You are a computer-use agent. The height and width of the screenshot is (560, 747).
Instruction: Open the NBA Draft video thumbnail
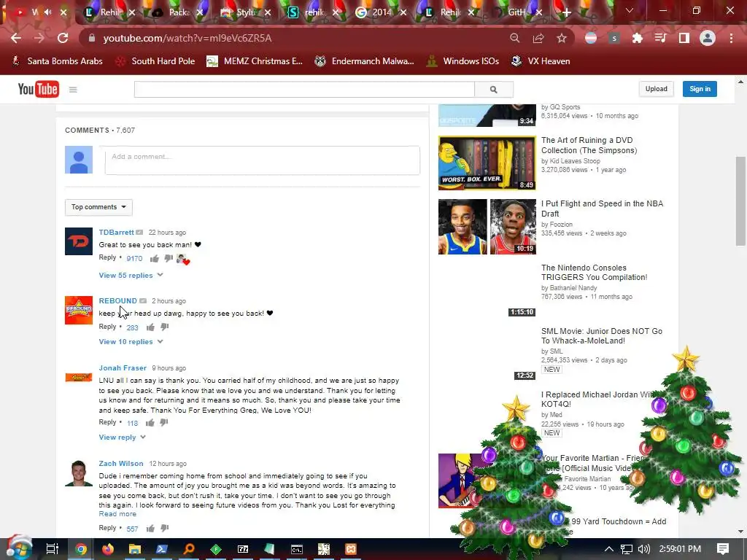click(x=487, y=227)
